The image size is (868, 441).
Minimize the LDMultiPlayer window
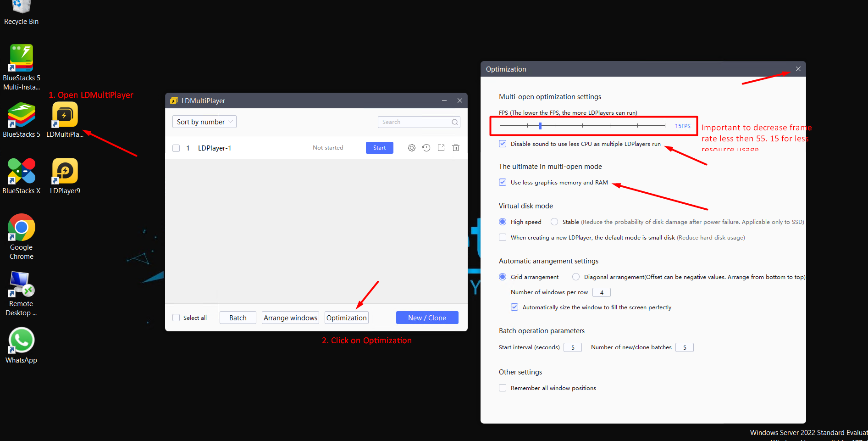point(444,100)
